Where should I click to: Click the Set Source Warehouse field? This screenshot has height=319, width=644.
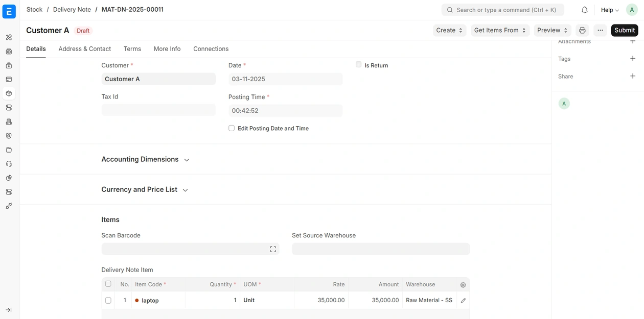(380, 249)
